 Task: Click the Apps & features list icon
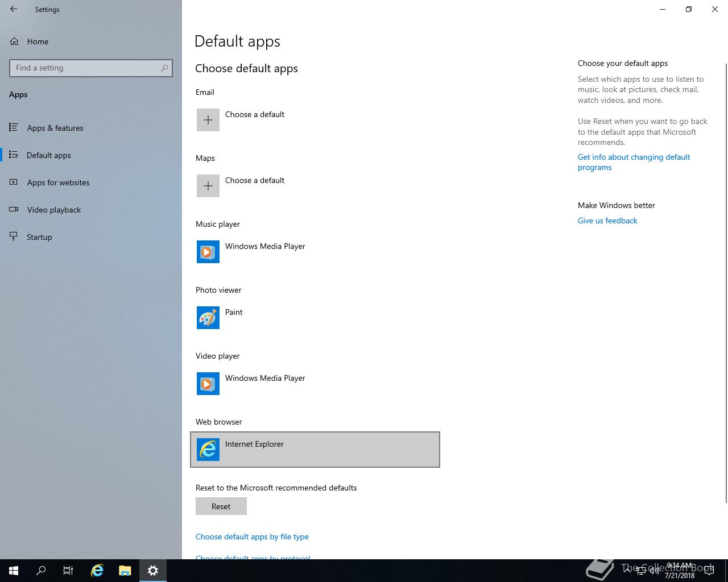[x=14, y=127]
